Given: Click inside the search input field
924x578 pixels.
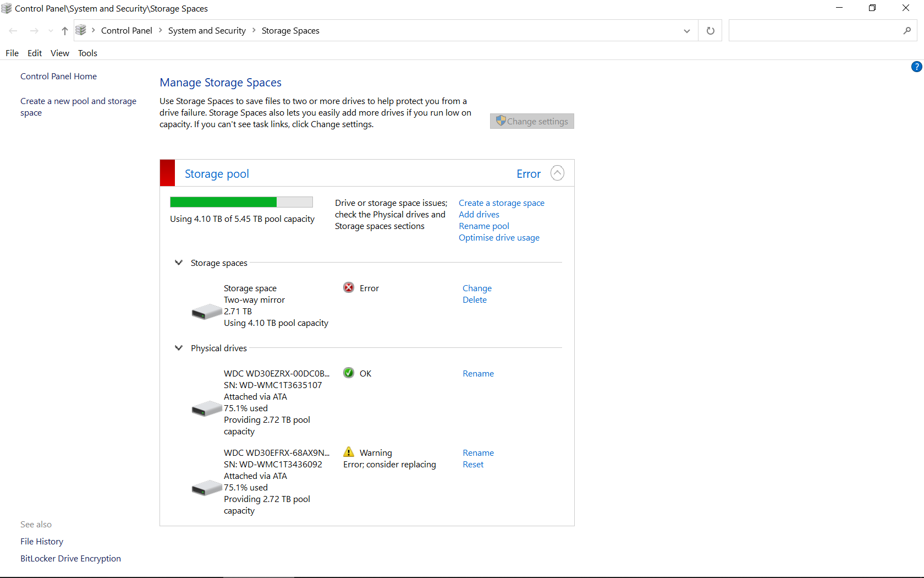Looking at the screenshot, I should point(816,31).
